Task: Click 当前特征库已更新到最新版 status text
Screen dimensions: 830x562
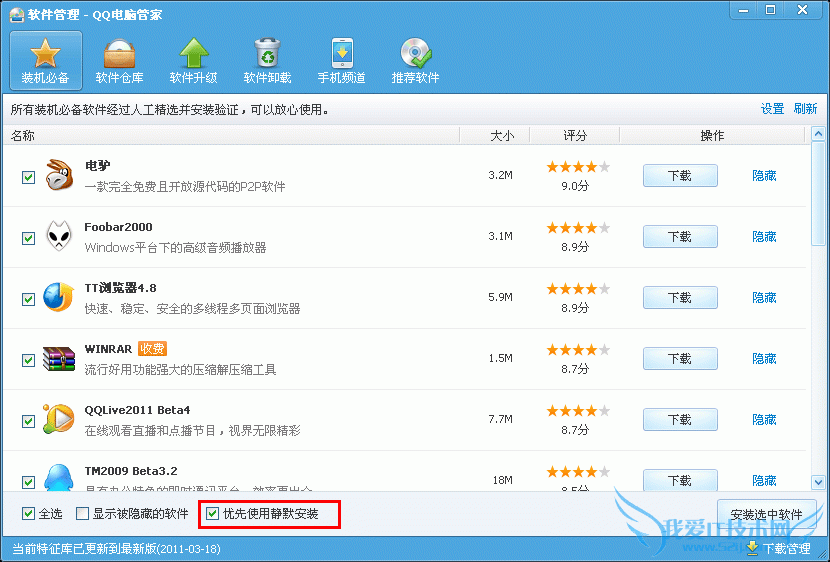Action: tap(116, 549)
